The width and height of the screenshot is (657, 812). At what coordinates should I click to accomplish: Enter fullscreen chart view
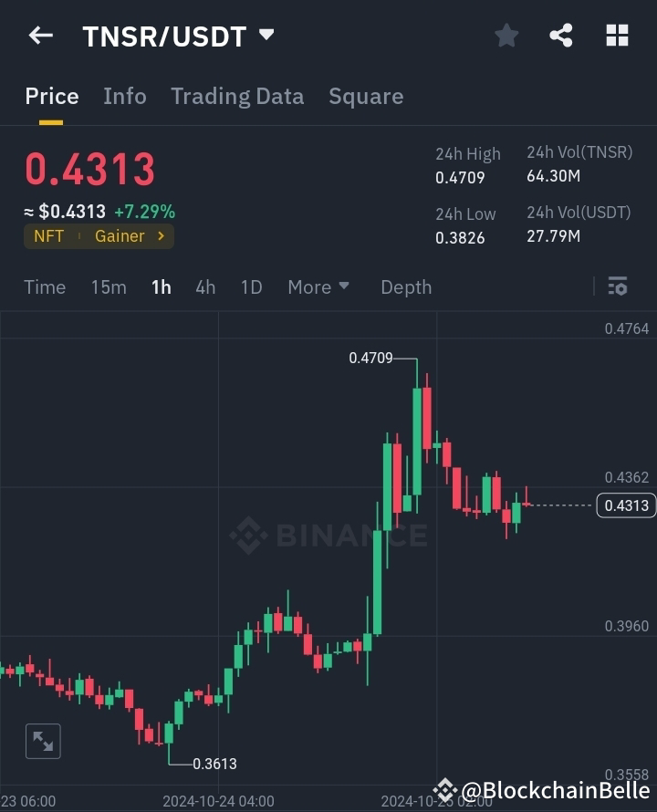(x=43, y=741)
